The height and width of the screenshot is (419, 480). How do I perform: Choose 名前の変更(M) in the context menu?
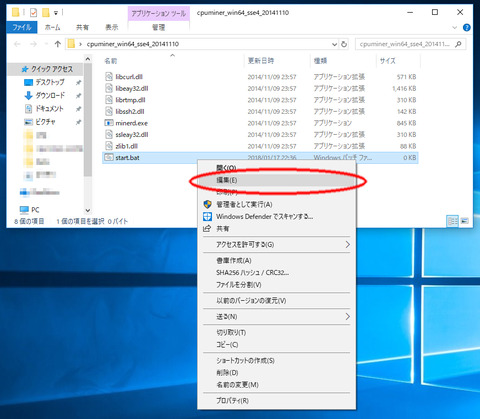[x=277, y=385]
